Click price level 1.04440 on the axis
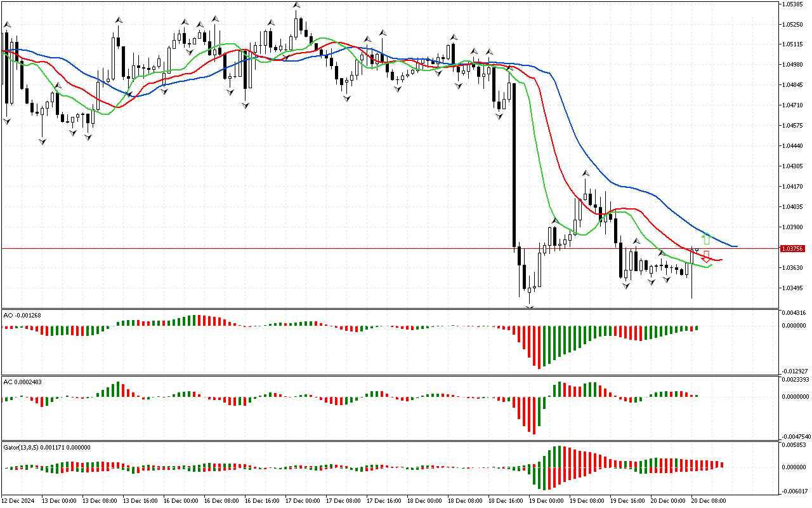The width and height of the screenshot is (812, 508). pyautogui.click(x=793, y=146)
